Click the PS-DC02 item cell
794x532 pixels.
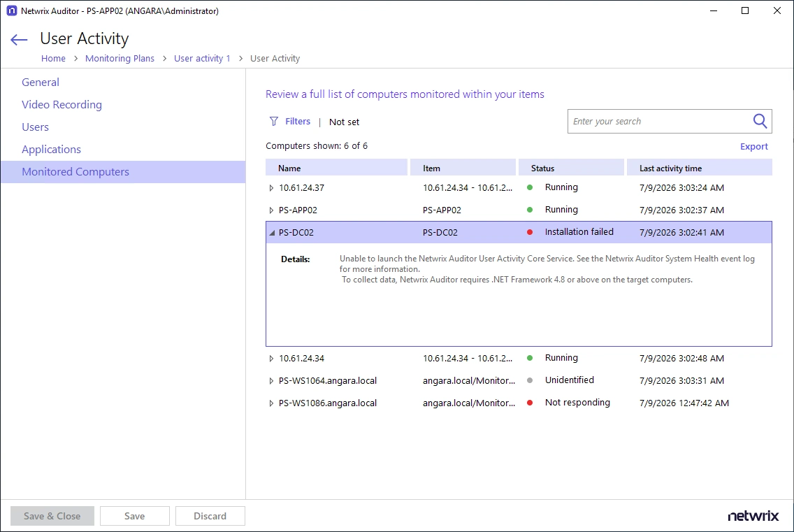440,232
